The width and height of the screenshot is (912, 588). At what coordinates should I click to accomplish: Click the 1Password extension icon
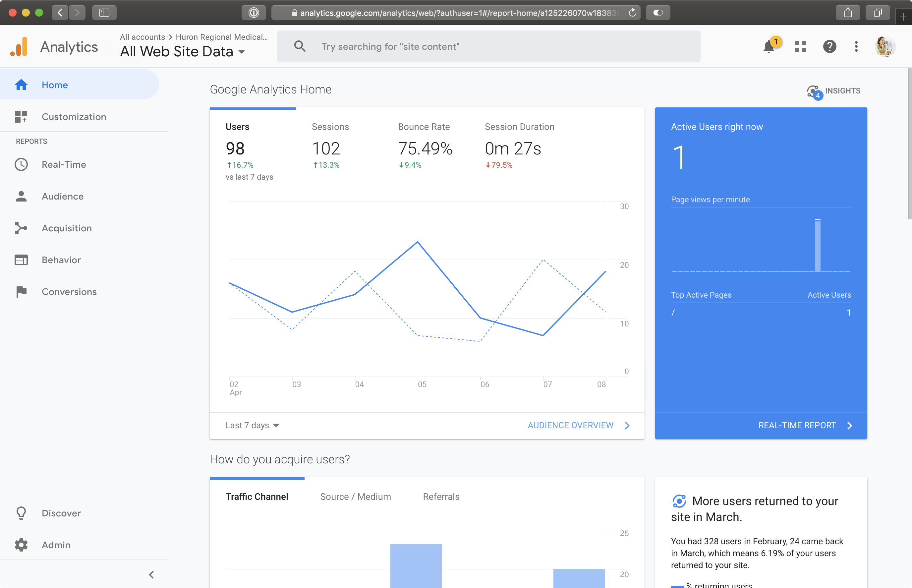[x=254, y=13]
